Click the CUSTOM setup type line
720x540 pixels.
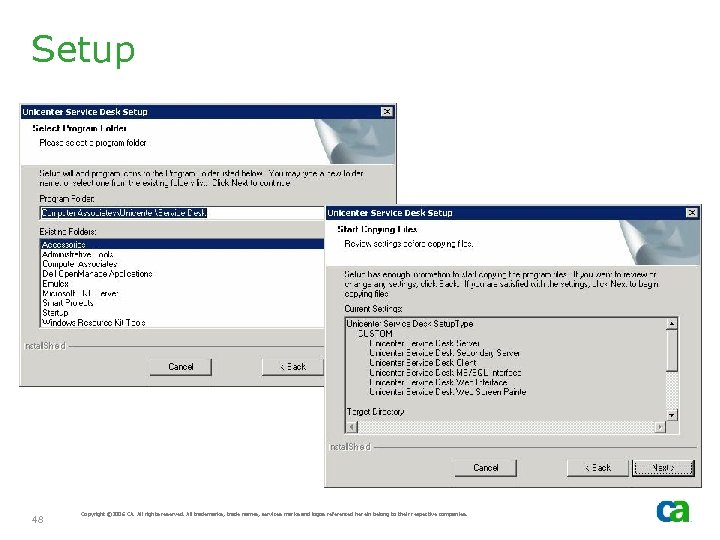(375, 334)
